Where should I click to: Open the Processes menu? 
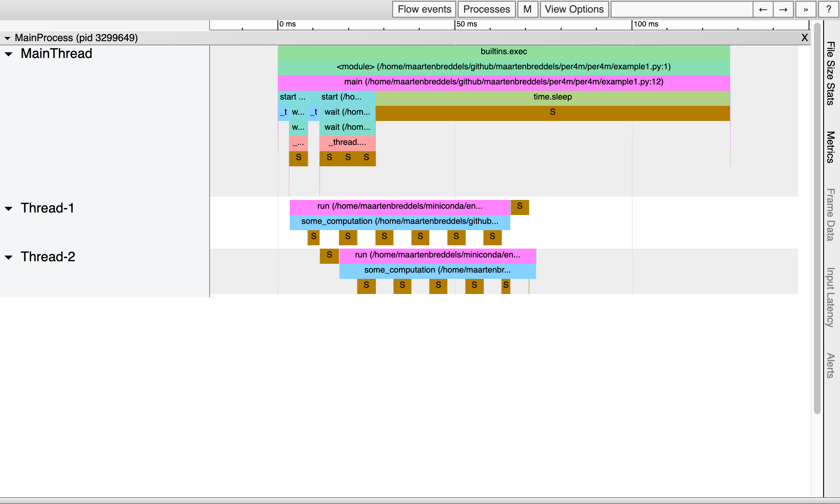coord(486,9)
